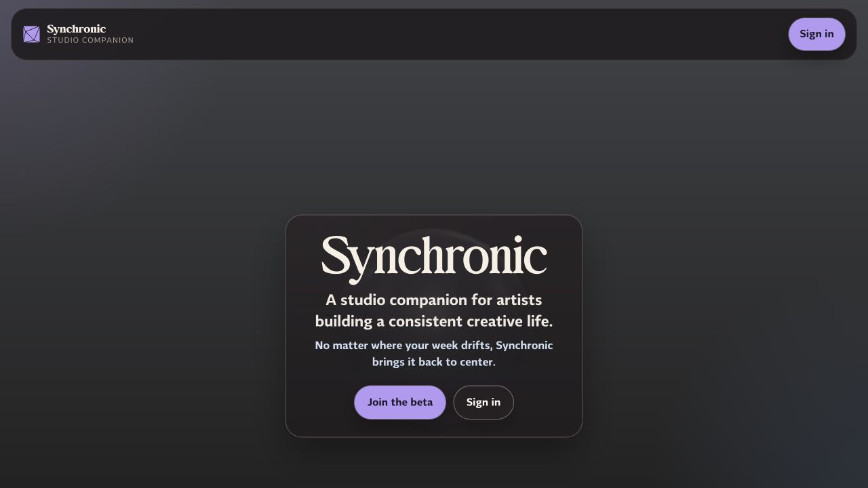Click the header Sign in button
Viewport: 868px width, 488px height.
816,34
